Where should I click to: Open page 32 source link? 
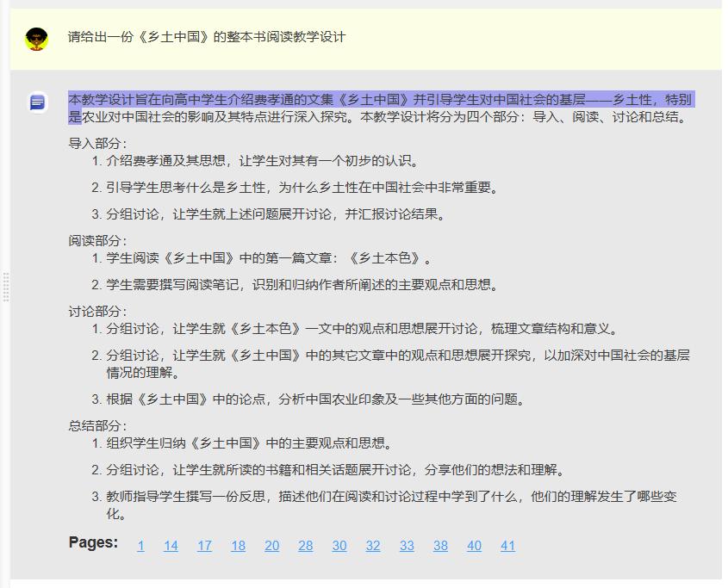pos(372,546)
